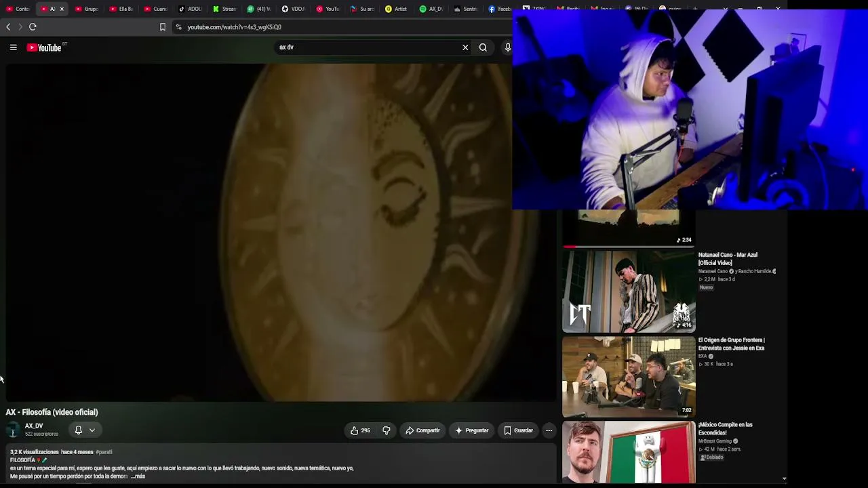Open the AX_DV channel avatar
Image resolution: width=868 pixels, height=488 pixels.
tap(12, 430)
